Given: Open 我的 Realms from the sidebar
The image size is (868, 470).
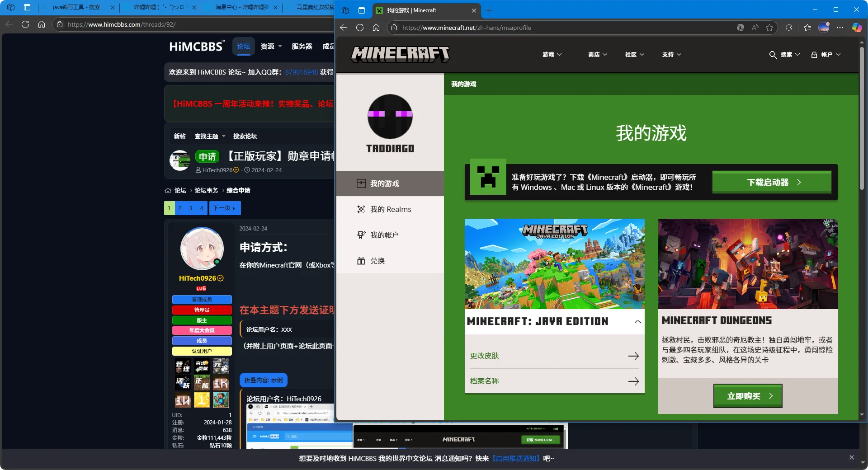Looking at the screenshot, I should [x=390, y=209].
